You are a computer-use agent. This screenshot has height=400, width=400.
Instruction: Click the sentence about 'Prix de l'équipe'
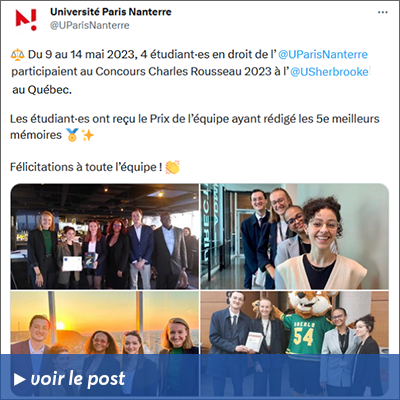tap(195, 127)
